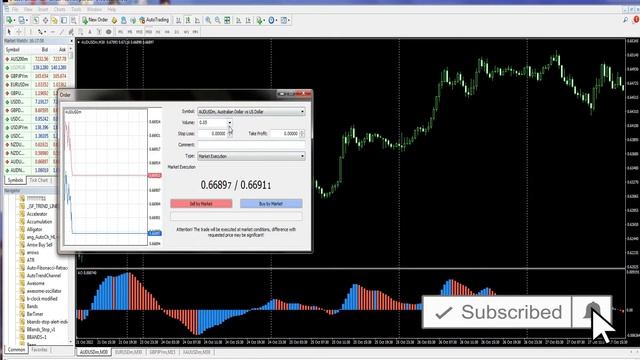Screen dimensions: 640x360
Task: Open the Periods clock toolbar icon
Action: pyautogui.click(x=272, y=20)
